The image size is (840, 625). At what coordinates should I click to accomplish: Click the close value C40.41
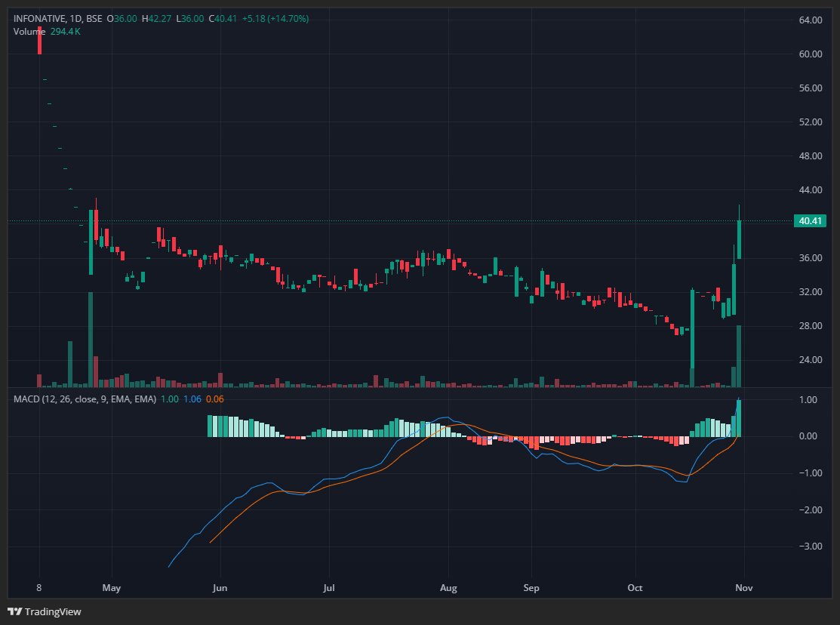pos(223,19)
